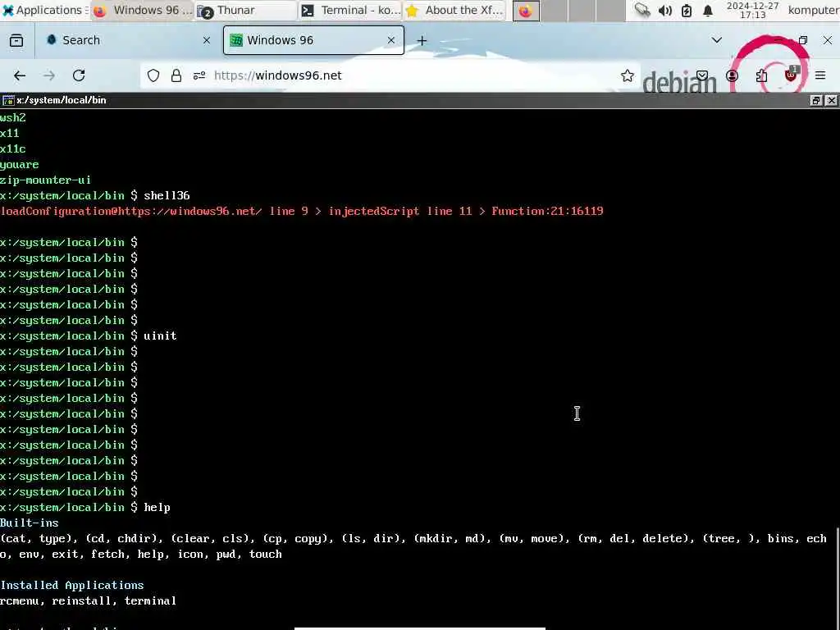The image size is (840, 630).
Task: Open the Terminal taskbar window
Action: tap(349, 10)
